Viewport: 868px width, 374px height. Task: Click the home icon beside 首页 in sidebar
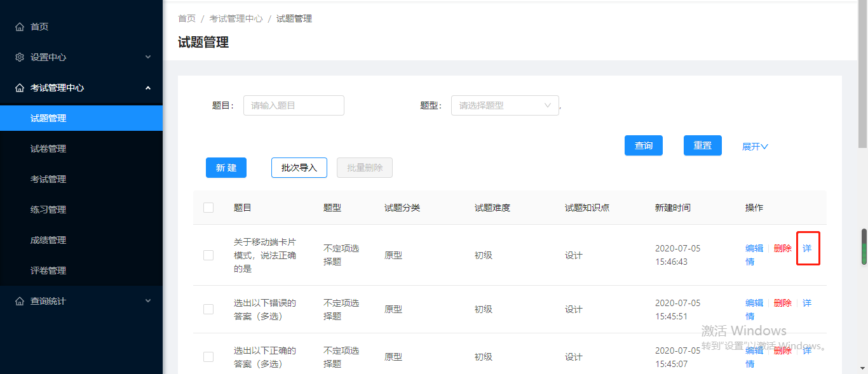click(20, 27)
